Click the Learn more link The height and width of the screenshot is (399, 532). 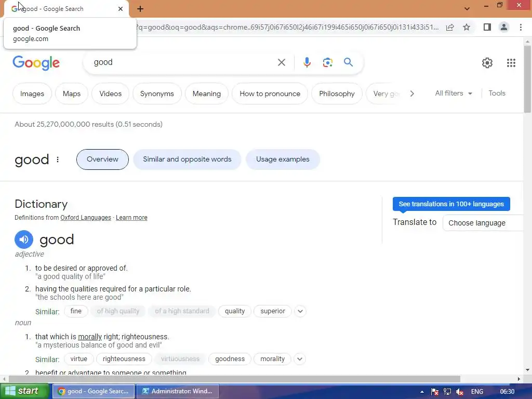point(131,218)
